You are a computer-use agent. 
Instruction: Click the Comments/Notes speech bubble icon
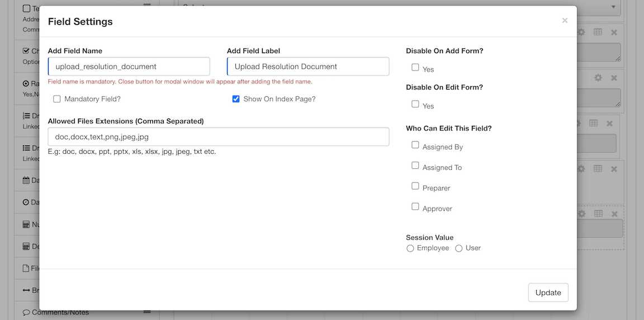coord(26,312)
